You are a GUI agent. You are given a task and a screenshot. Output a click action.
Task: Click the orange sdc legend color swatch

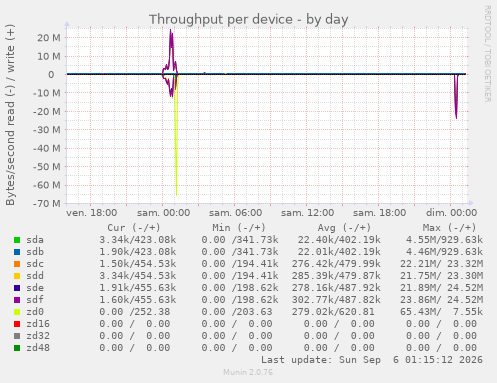point(17,264)
